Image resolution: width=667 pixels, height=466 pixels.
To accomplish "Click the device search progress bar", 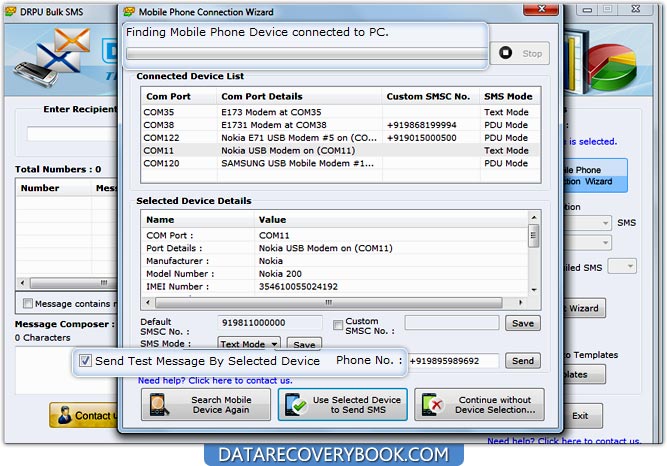I will coord(306,54).
